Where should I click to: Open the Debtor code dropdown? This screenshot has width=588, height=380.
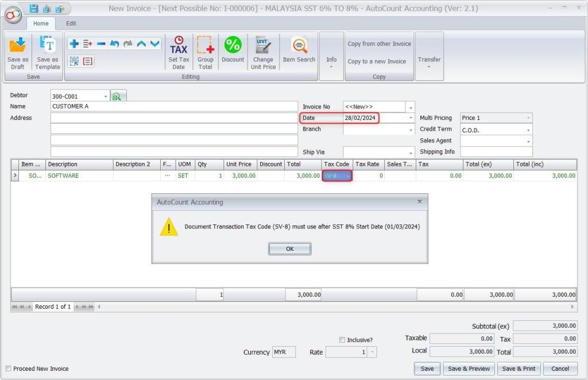(x=105, y=95)
